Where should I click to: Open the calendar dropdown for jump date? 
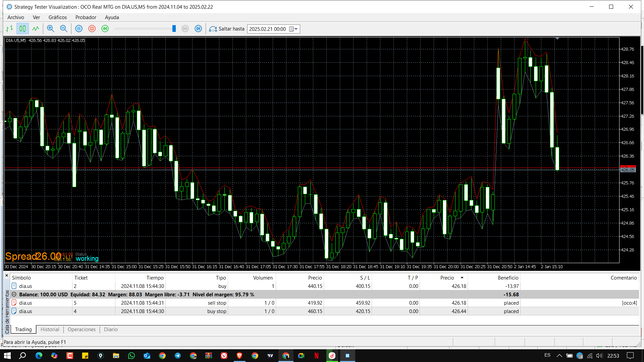click(293, 29)
